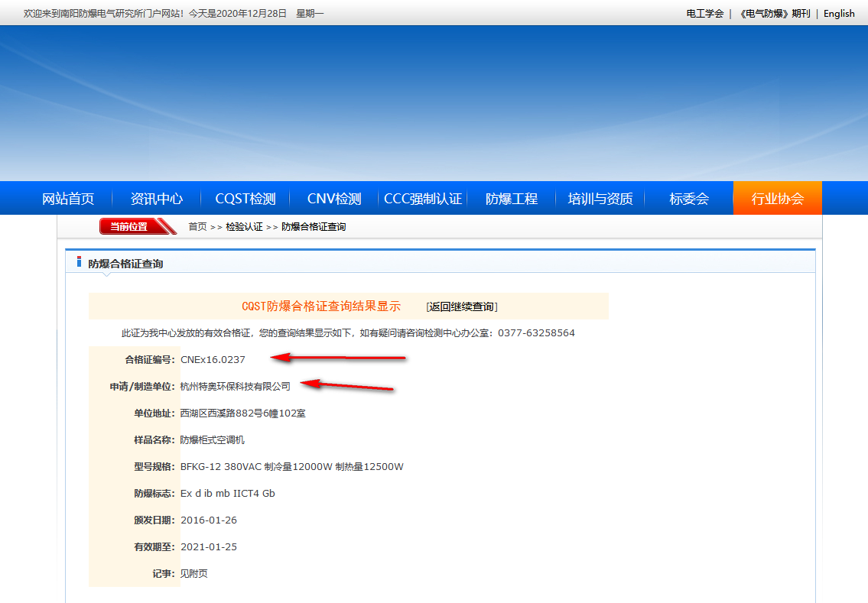Navigate to 培训与资质 section

click(x=600, y=199)
